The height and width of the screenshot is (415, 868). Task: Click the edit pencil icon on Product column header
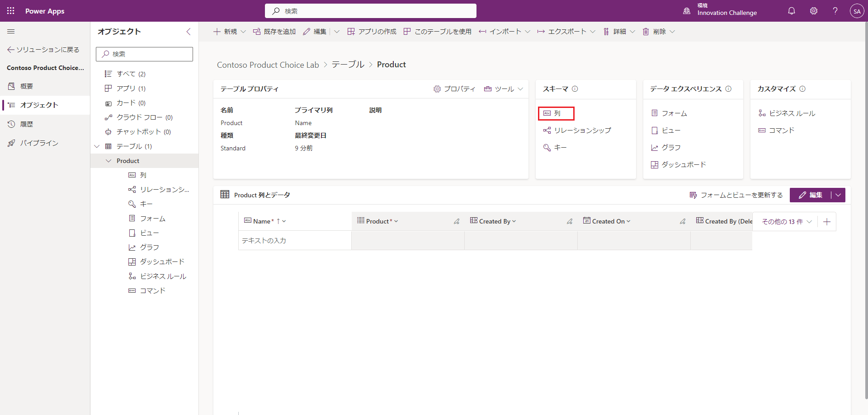457,221
